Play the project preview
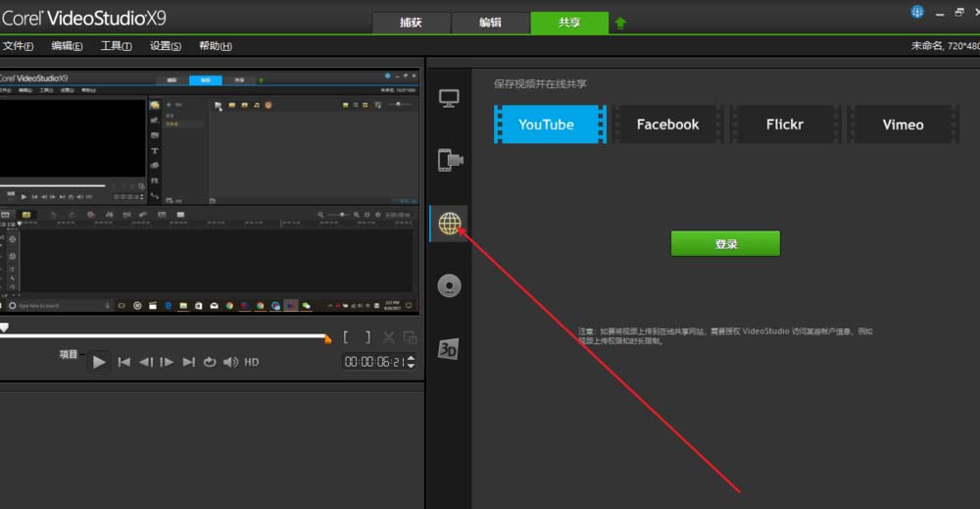 99,362
